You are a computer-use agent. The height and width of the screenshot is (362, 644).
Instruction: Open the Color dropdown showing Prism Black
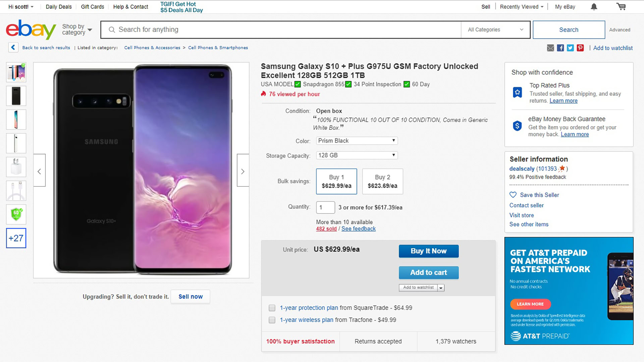(x=357, y=141)
